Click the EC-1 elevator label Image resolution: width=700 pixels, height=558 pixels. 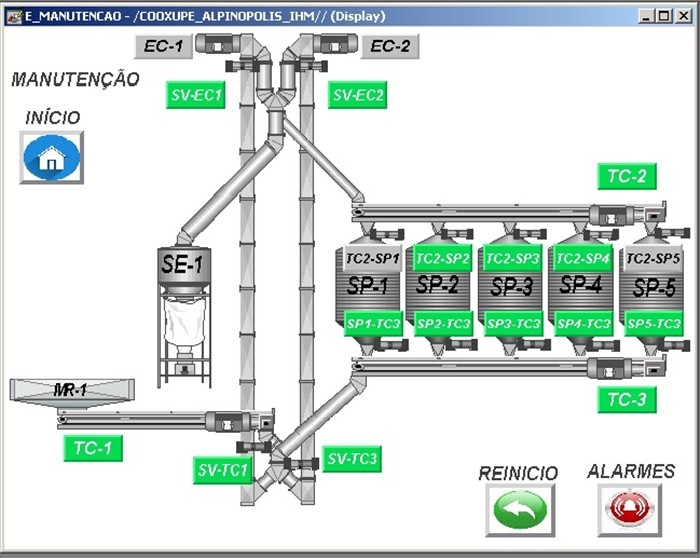coord(162,46)
